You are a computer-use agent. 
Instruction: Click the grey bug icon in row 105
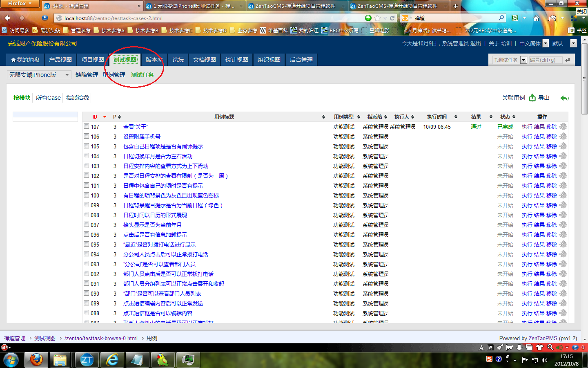click(563, 146)
